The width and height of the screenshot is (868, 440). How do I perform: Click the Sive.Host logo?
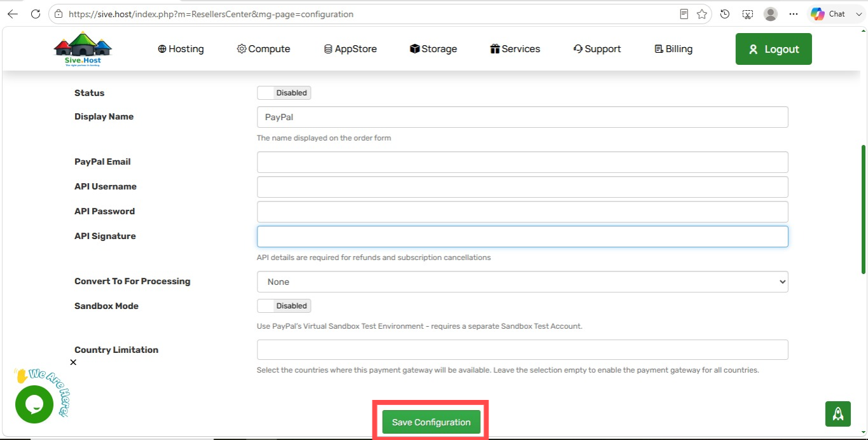83,50
